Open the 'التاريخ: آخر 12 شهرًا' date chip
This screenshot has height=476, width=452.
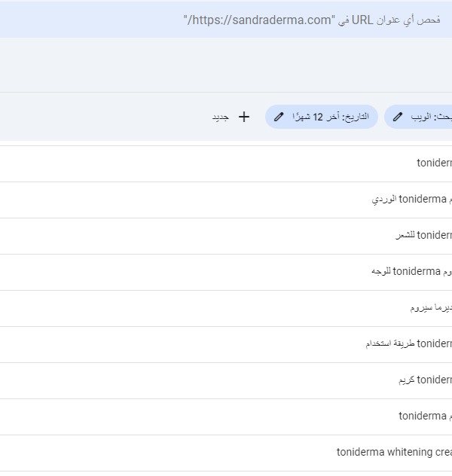(322, 117)
